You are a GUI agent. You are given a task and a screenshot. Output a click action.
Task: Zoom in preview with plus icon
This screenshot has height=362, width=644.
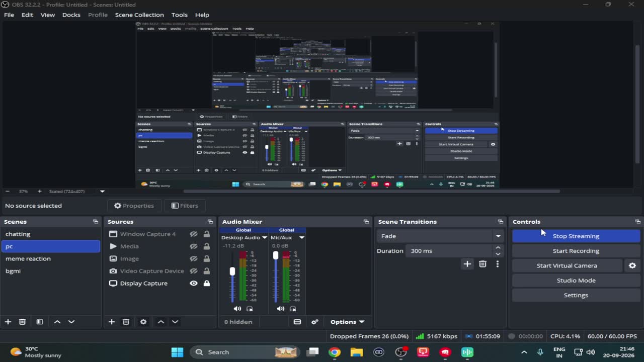tap(40, 192)
